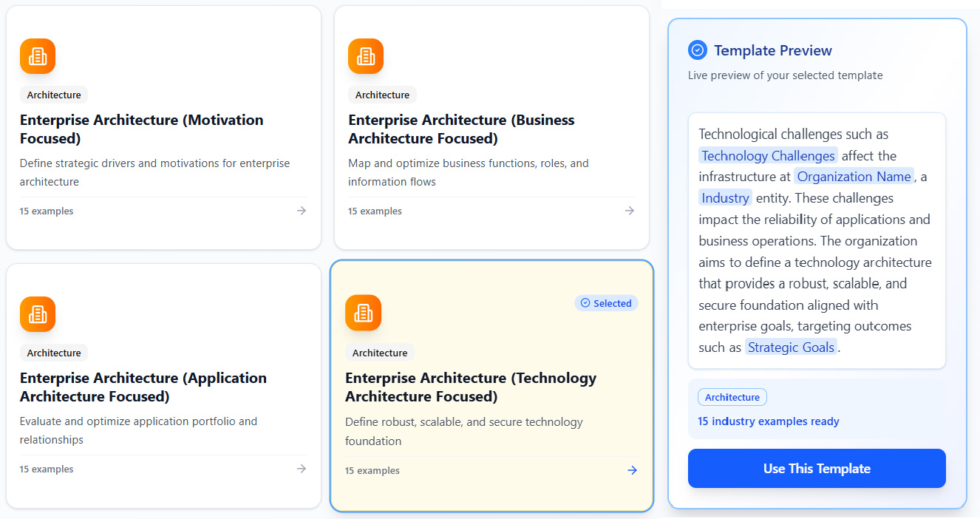Click arrow icon on Motivation Focused card
980x519 pixels.
(302, 211)
